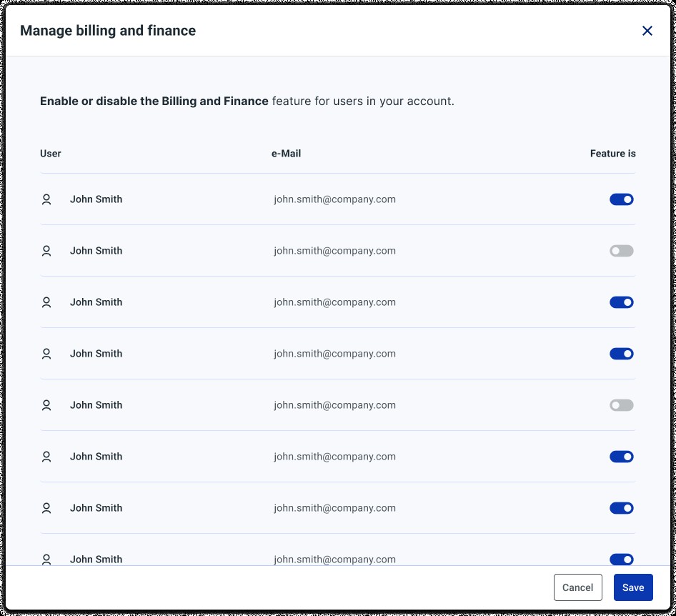Screen dimensions: 676x616
Task: Select the John Smith name in fourth row
Action: click(x=96, y=354)
